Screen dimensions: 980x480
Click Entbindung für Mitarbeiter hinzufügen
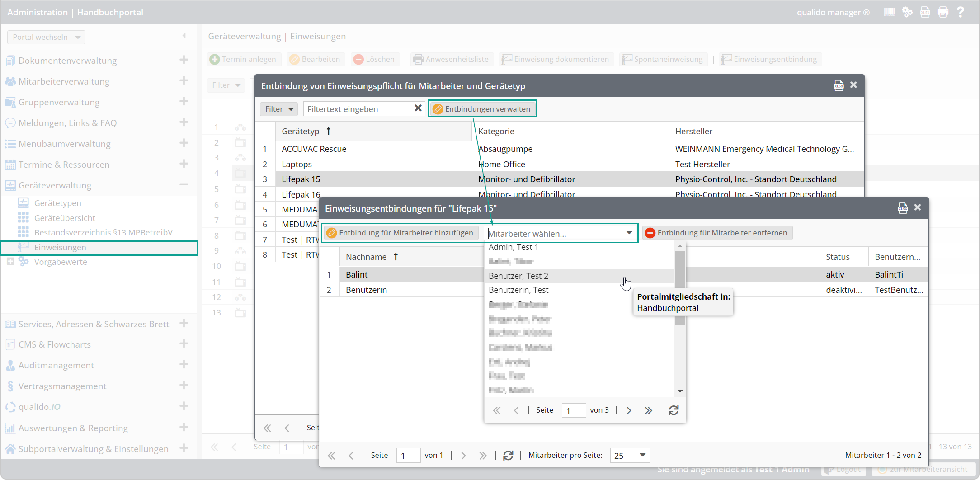(400, 233)
